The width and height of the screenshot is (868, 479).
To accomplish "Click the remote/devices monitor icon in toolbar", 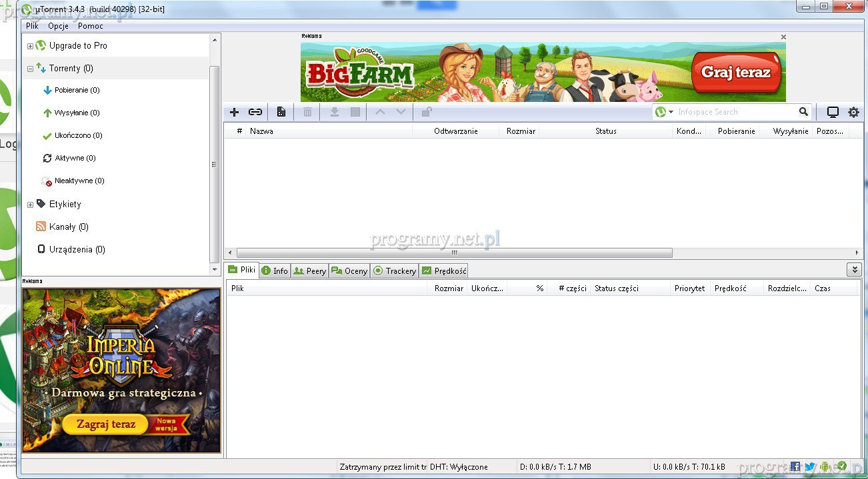I will tap(833, 112).
